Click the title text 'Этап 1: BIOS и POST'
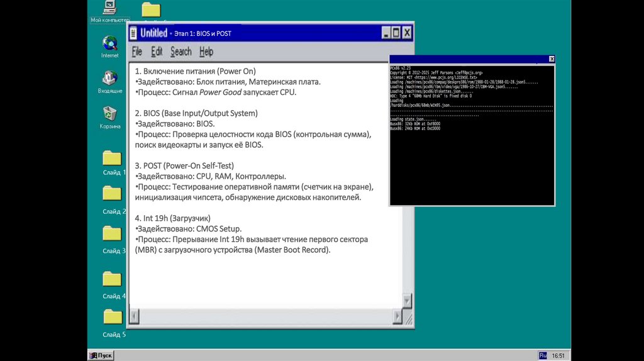Viewport: 644px width, 361px height. point(203,34)
